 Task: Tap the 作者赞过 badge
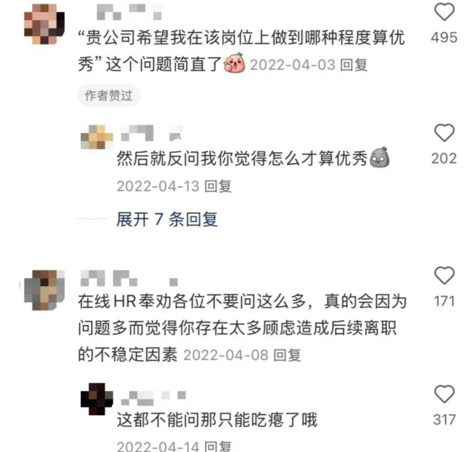tap(109, 96)
